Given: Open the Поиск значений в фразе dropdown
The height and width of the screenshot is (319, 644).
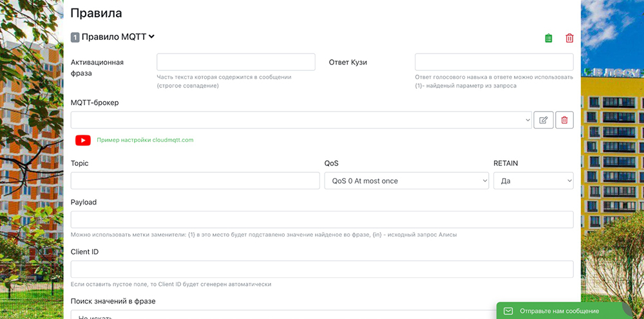Looking at the screenshot, I should coord(283,316).
